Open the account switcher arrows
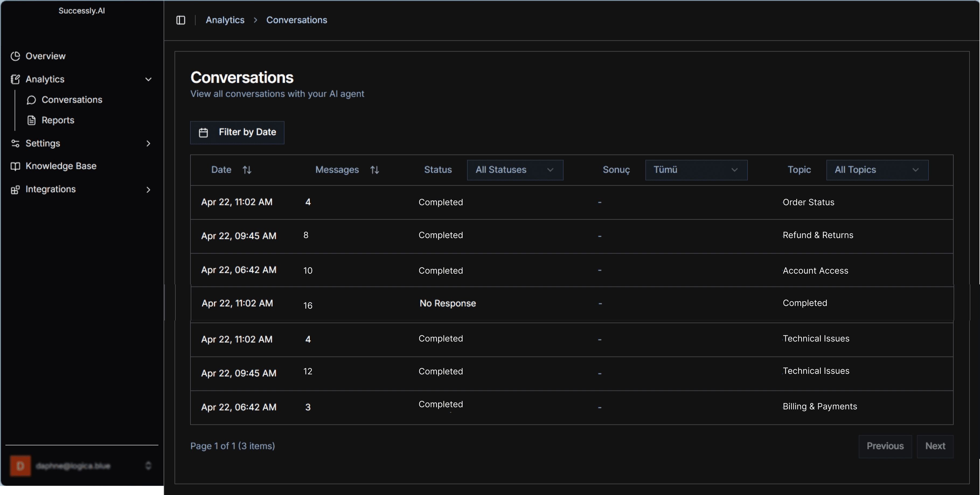Screen dimensions: 980x495 (148, 466)
